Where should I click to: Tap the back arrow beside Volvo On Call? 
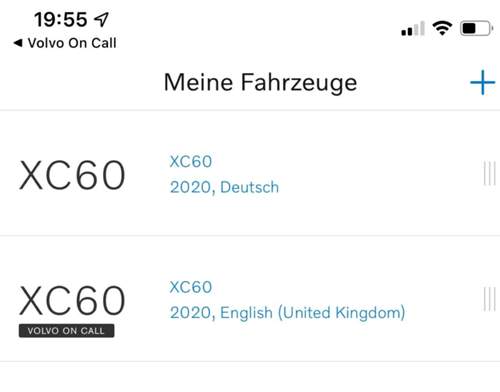tap(18, 43)
